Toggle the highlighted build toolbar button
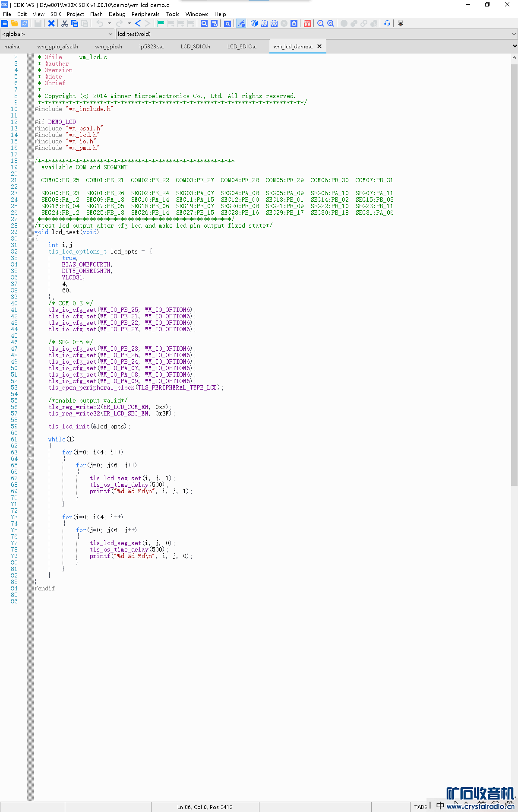518x812 pixels. coord(241,23)
